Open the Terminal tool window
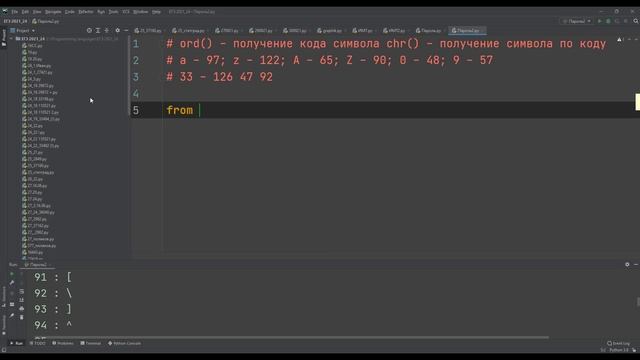 (x=91, y=343)
